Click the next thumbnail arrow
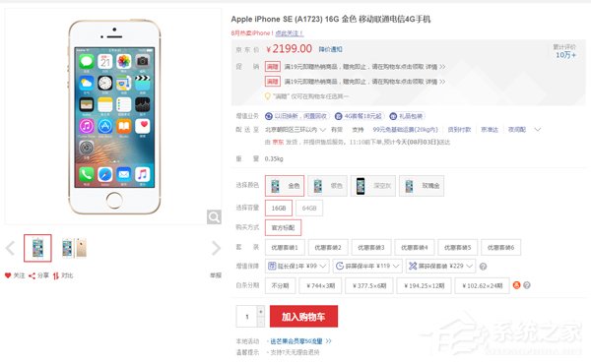This screenshot has height=364, width=591. (216, 248)
